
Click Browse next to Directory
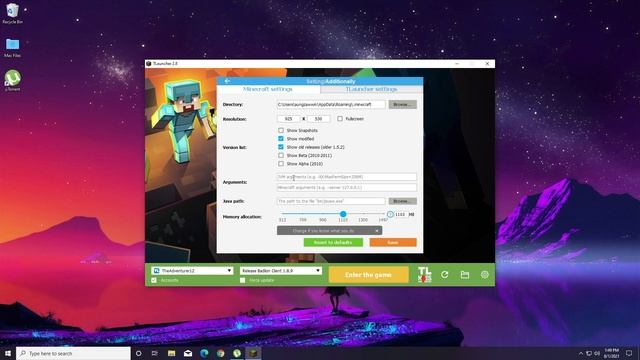pos(402,104)
